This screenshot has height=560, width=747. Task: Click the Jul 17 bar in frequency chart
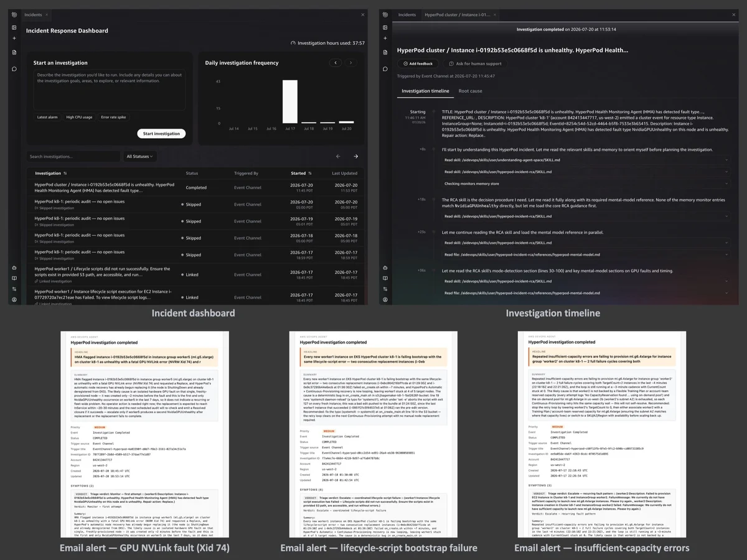tap(289, 101)
